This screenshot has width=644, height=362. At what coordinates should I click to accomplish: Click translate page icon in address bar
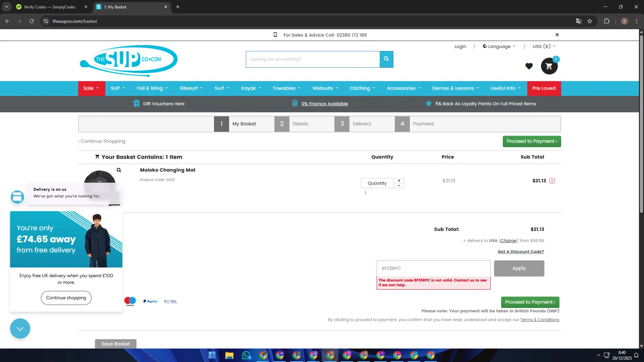pos(579,21)
